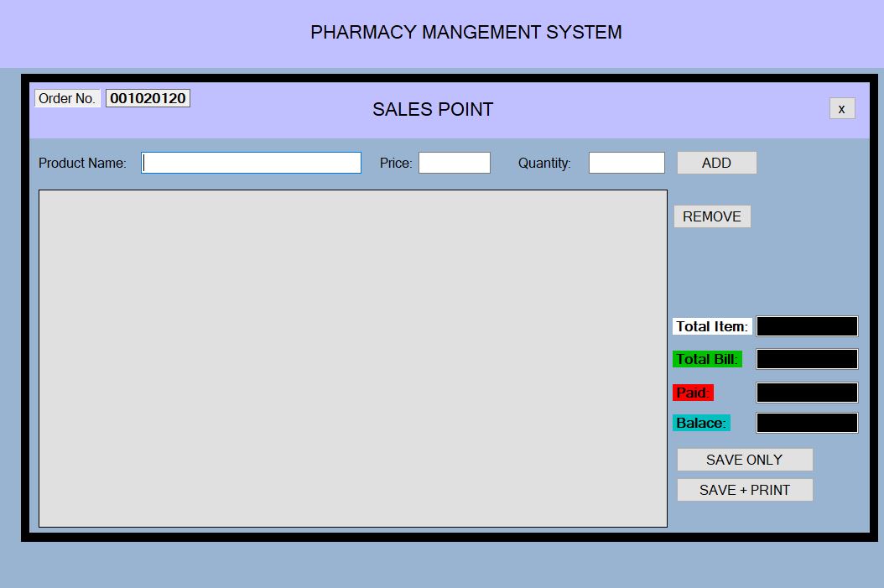
Task: Click the Product Name: label
Action: click(82, 163)
